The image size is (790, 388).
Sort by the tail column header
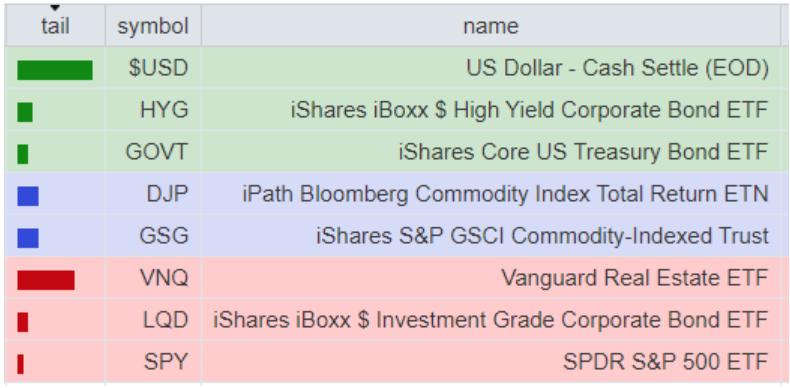55,26
